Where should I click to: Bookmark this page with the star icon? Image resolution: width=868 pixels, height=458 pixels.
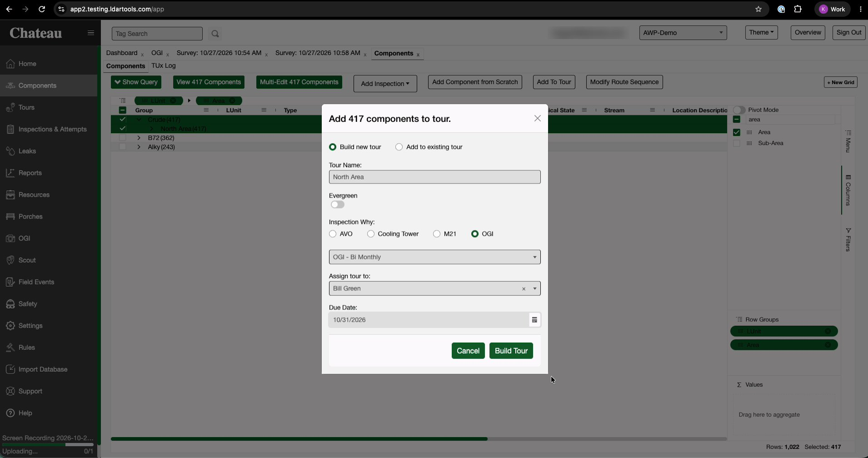click(758, 9)
